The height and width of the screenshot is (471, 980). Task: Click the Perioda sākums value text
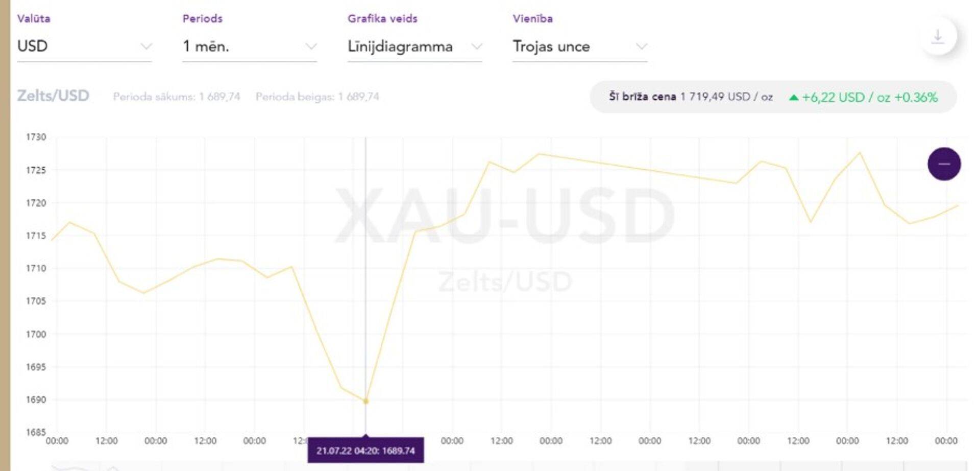tap(176, 97)
